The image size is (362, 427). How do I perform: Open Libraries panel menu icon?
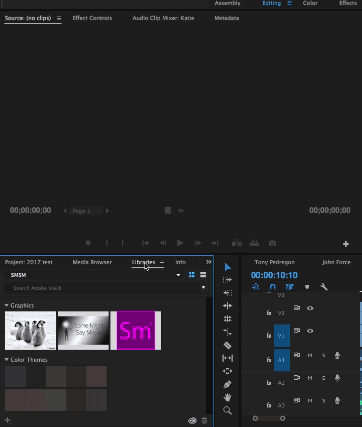[x=162, y=262]
